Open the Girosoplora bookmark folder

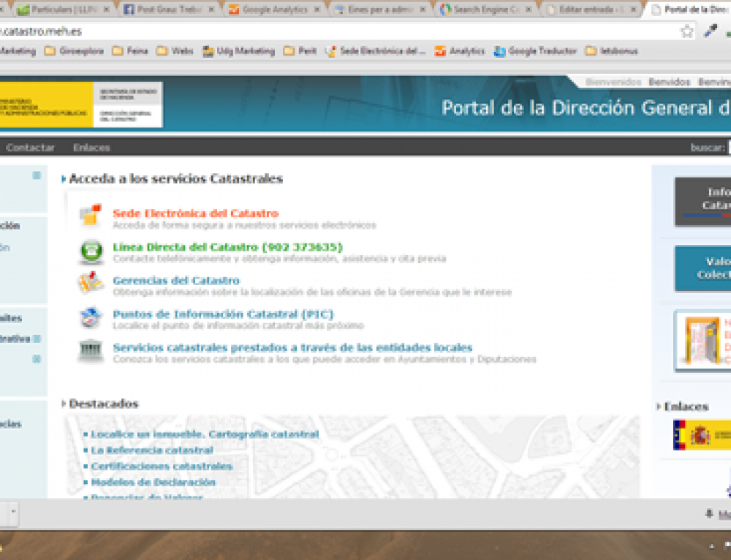tap(74, 51)
